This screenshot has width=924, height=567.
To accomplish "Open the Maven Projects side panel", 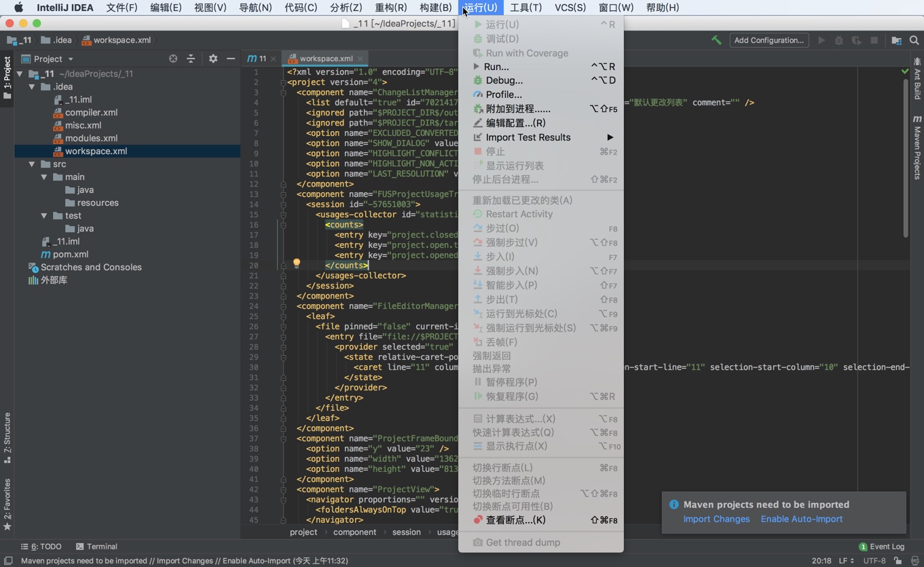I will click(x=917, y=147).
